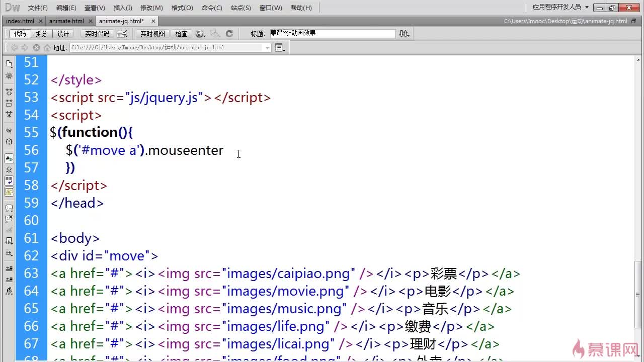Viewport: 644px width, 362px height.
Task: Open the 格式(O) menu
Action: coord(182,8)
